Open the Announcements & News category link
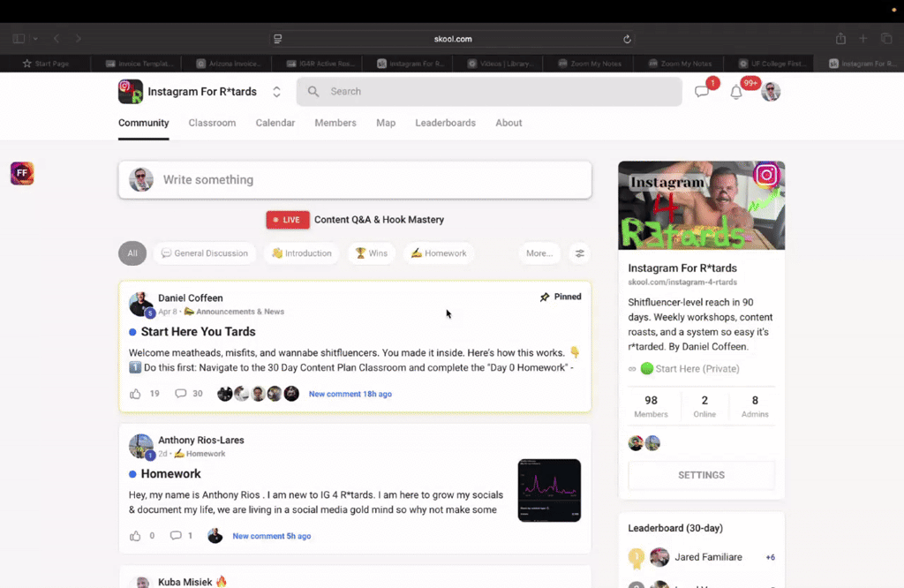This screenshot has height=588, width=904. coord(240,312)
